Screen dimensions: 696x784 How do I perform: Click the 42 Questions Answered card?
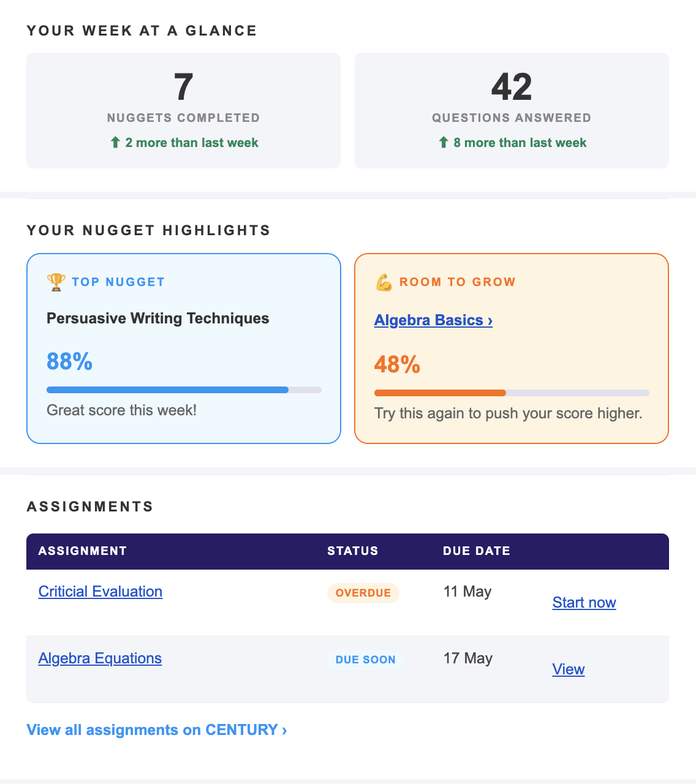[x=512, y=110]
